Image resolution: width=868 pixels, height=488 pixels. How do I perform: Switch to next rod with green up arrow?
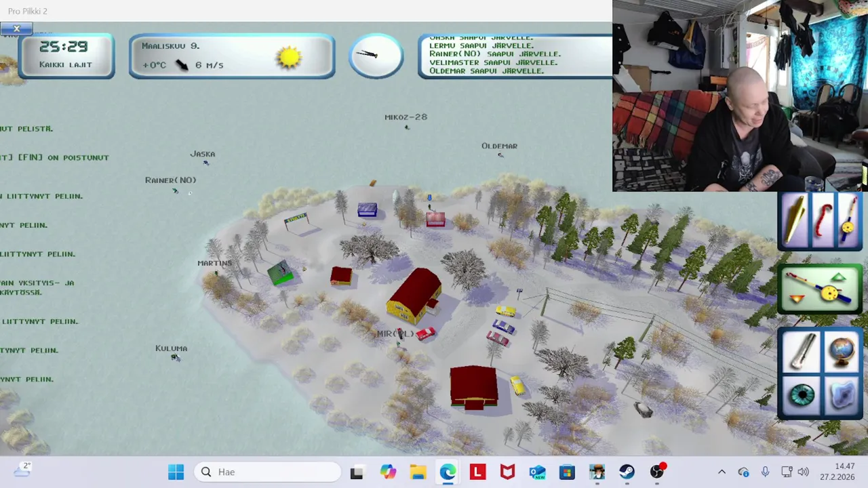[x=839, y=278]
